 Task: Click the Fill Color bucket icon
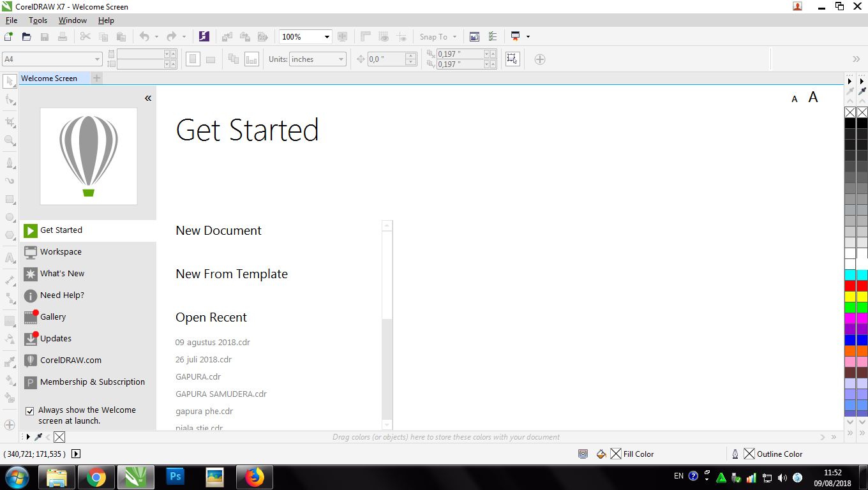[x=601, y=454]
